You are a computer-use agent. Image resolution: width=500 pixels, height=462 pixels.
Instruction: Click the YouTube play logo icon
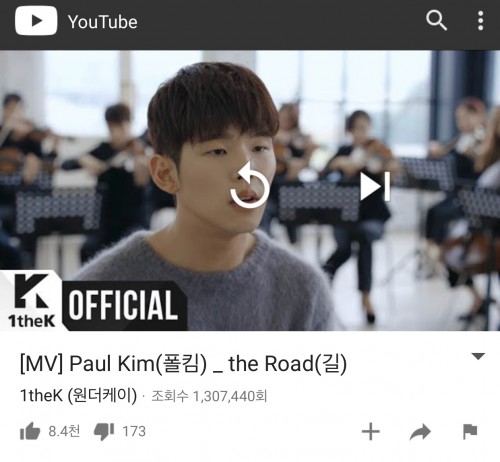pos(36,21)
